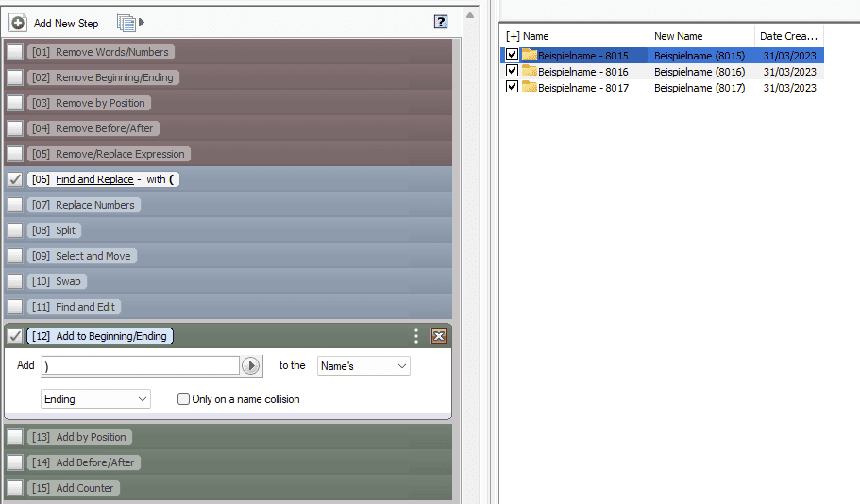The image size is (860, 504).
Task: Expand step 07 Replace Numbers
Action: tap(84, 205)
